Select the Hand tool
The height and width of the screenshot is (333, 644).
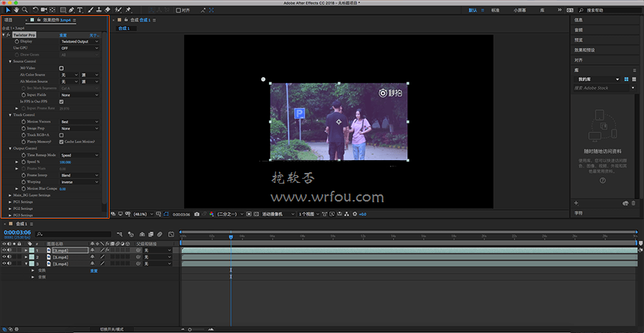tap(16, 10)
